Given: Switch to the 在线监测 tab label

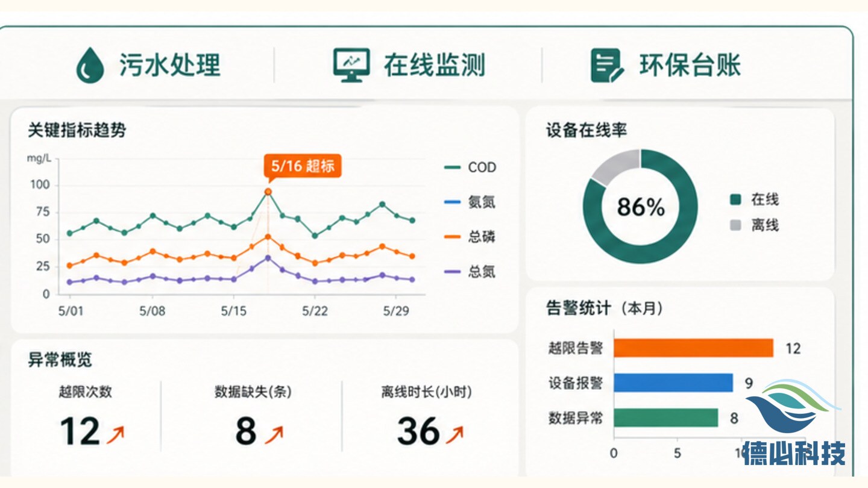Looking at the screenshot, I should [434, 65].
